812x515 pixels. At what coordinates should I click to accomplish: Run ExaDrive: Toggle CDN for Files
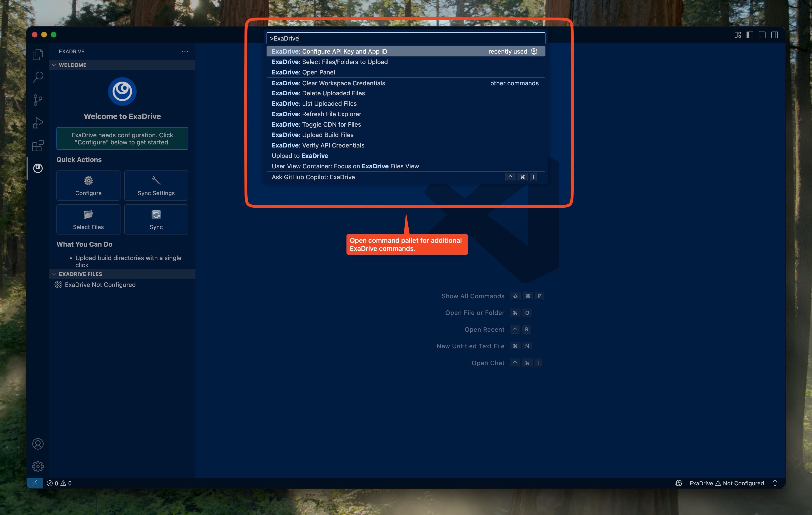(x=406, y=124)
